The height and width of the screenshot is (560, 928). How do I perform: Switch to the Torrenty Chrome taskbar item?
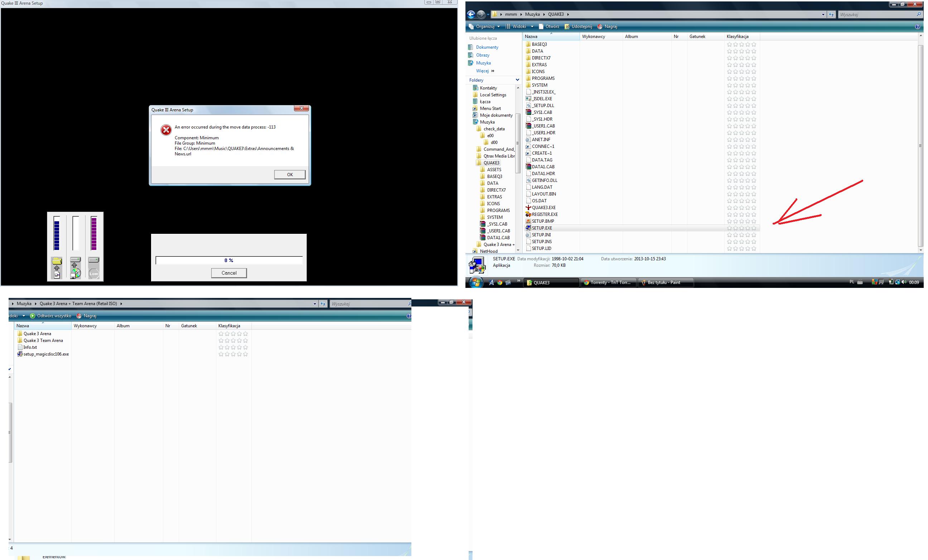pos(608,283)
